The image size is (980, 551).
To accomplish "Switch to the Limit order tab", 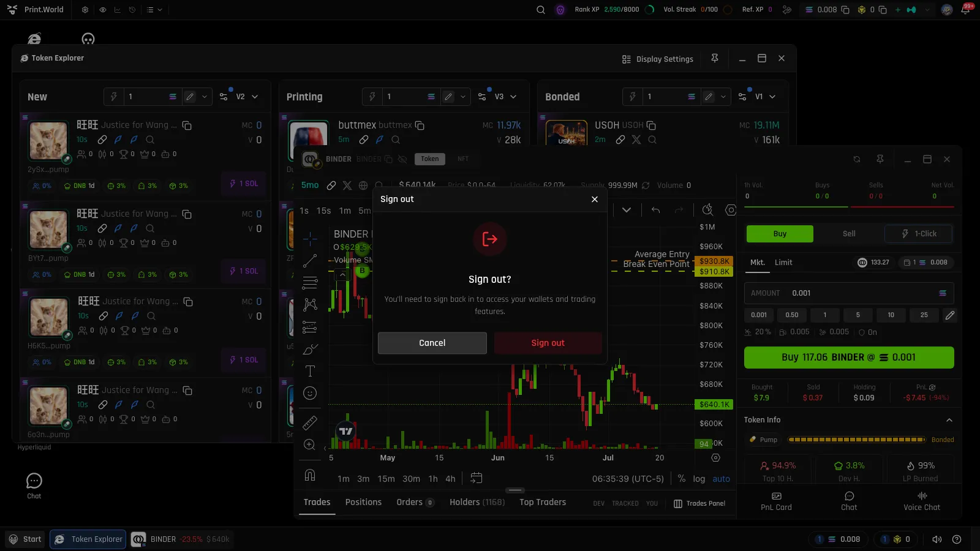I will 783,263.
